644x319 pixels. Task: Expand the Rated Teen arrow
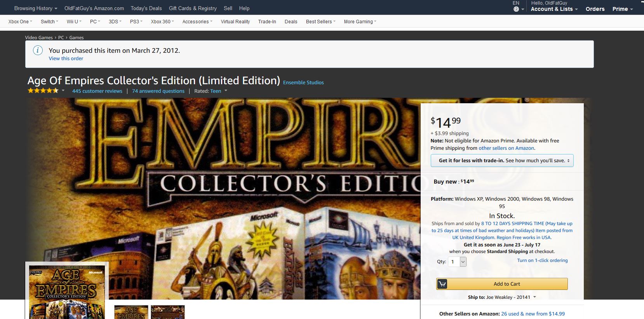point(226,91)
